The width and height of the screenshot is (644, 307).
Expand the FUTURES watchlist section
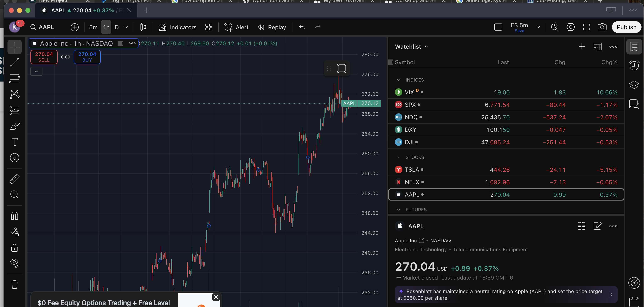pos(399,210)
